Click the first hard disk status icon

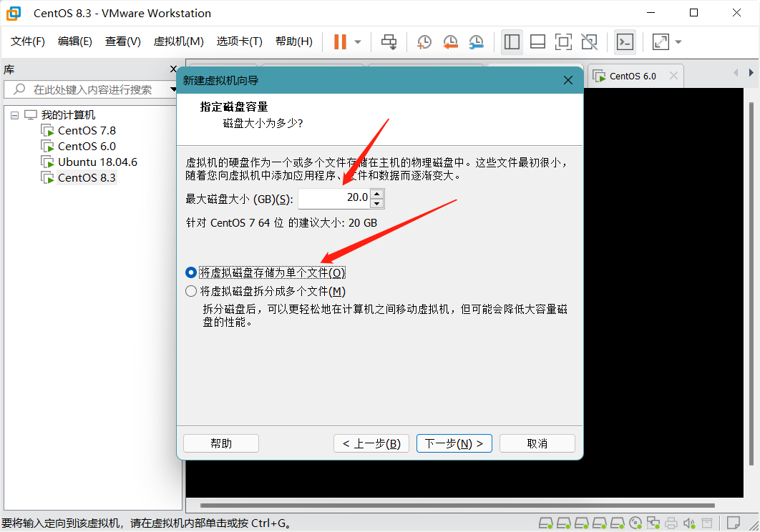(x=546, y=523)
